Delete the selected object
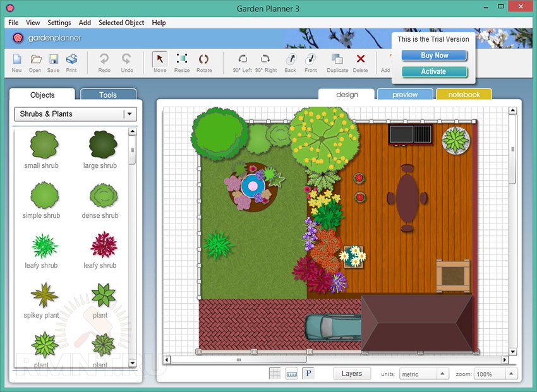This screenshot has width=537, height=392. tap(360, 62)
